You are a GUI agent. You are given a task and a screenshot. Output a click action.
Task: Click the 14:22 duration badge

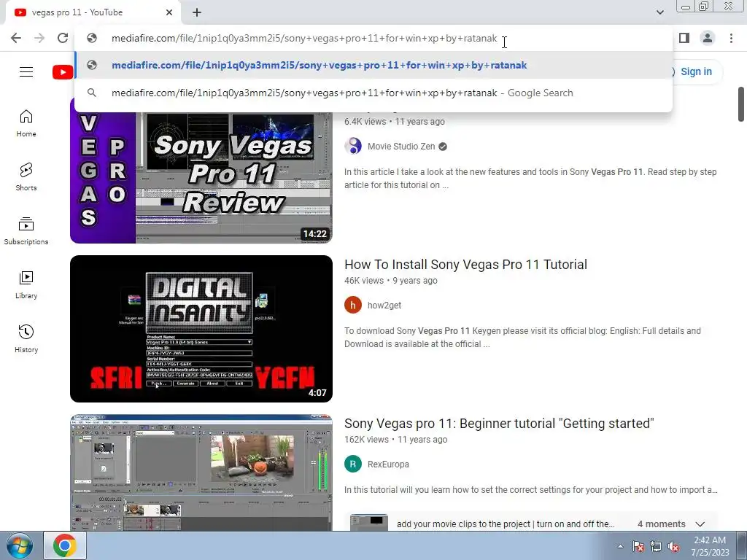pos(315,234)
